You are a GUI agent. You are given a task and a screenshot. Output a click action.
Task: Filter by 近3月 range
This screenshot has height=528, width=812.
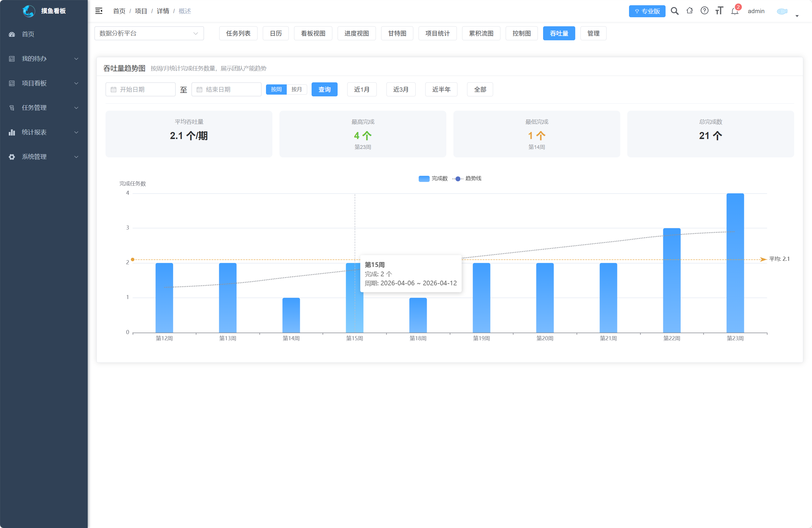click(x=401, y=89)
